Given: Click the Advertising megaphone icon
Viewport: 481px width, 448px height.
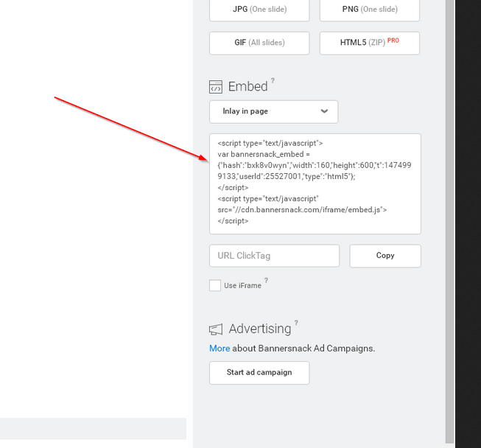Looking at the screenshot, I should pos(216,329).
